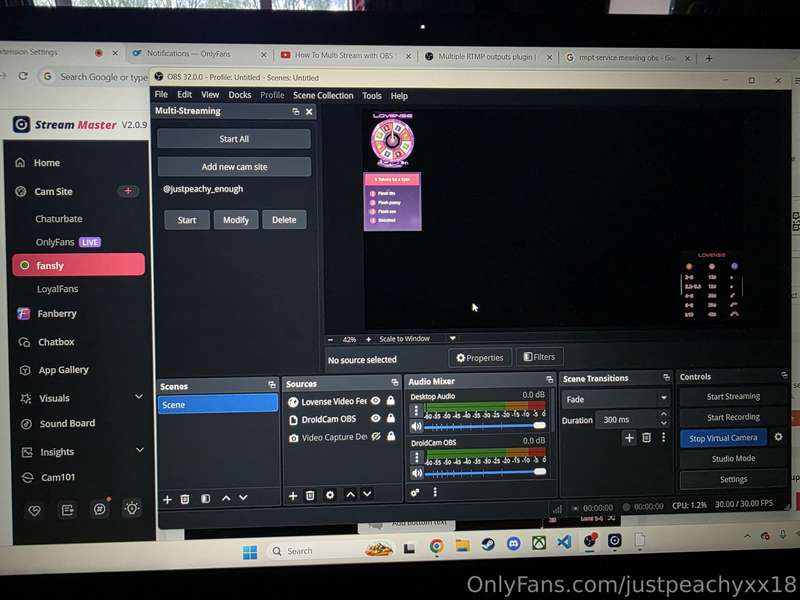800x600 pixels.
Task: Open the Docks menu in OBS
Action: pos(239,96)
